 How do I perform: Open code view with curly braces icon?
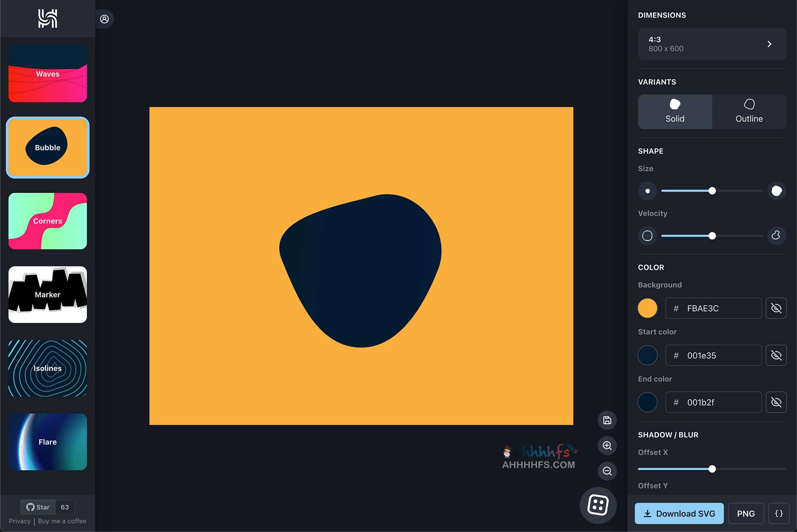pyautogui.click(x=779, y=513)
